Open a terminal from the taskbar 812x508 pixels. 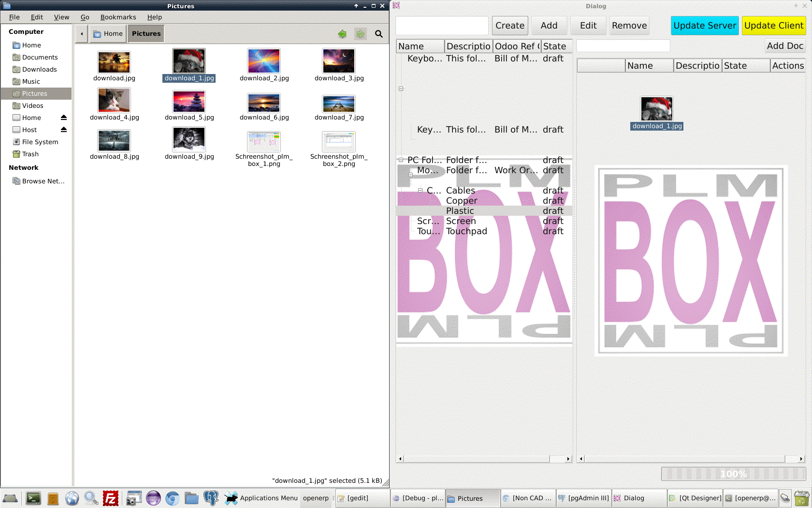32,499
